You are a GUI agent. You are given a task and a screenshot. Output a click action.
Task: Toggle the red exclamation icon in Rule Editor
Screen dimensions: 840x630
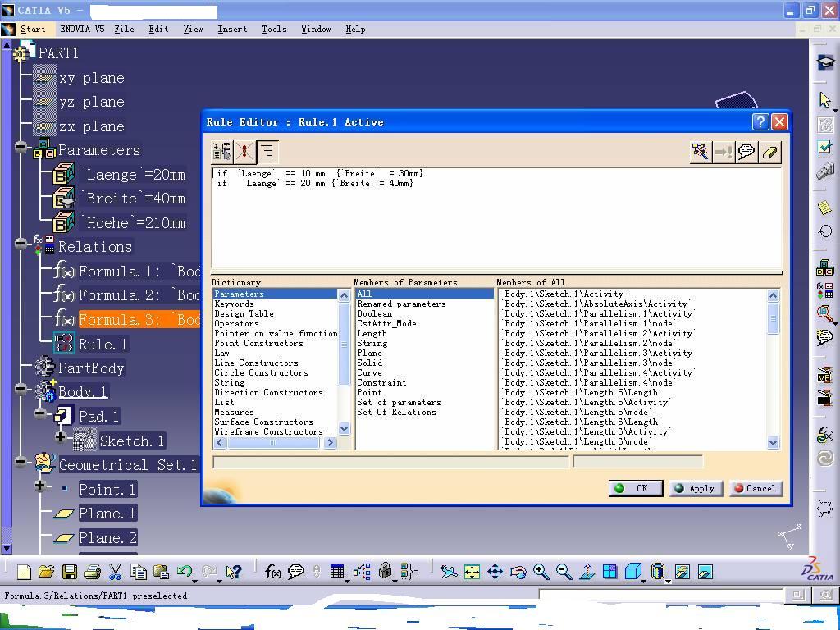pos(244,152)
